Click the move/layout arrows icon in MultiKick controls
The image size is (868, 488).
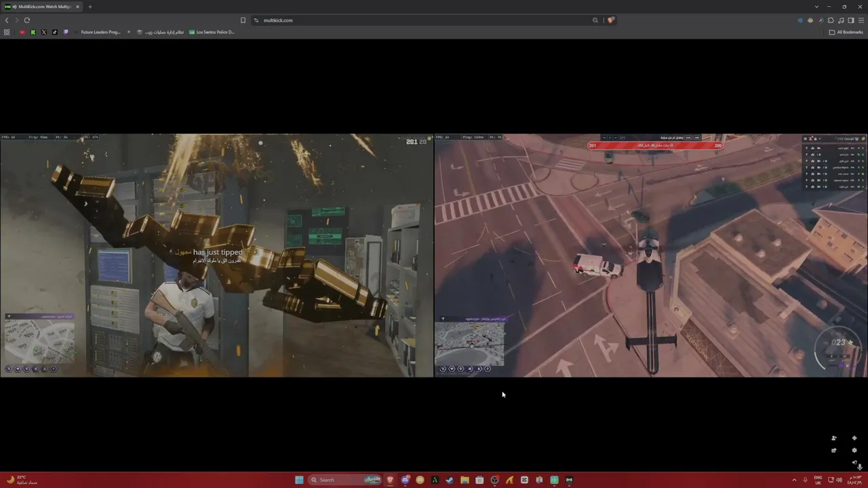[854, 438]
